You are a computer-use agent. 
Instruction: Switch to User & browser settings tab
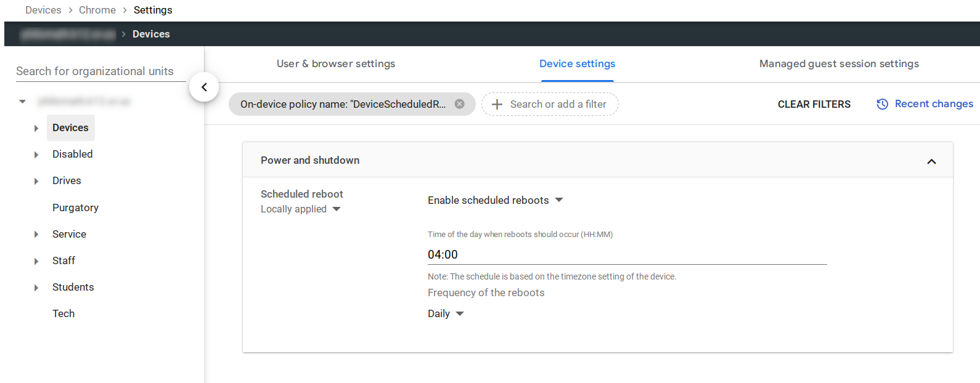coord(336,64)
